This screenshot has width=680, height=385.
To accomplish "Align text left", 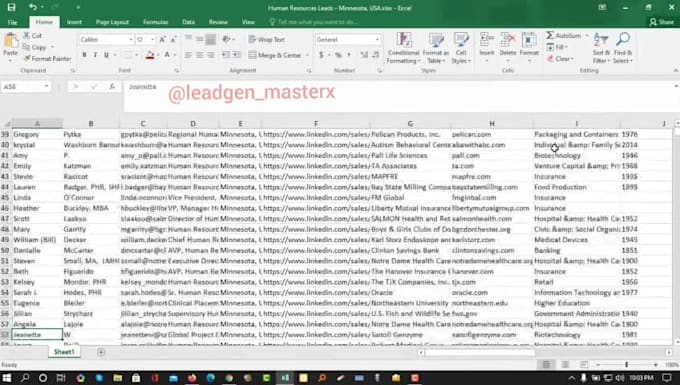I will point(188,55).
